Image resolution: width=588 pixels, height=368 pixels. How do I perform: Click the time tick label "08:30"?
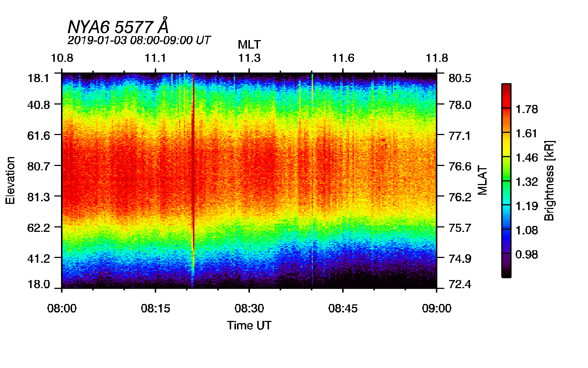tap(249, 308)
